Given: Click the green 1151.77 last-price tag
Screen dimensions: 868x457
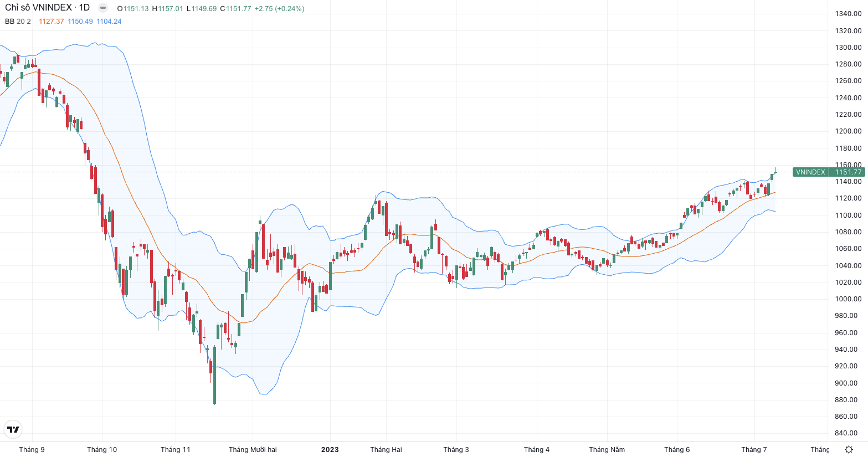Looking at the screenshot, I should 849,172.
